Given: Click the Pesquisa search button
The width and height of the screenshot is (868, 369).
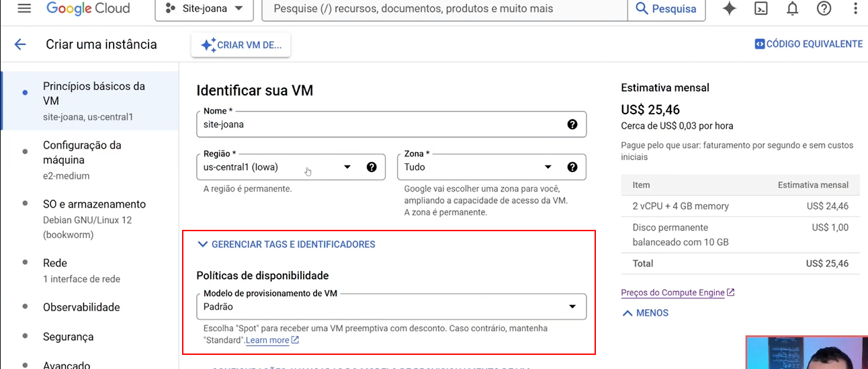Looking at the screenshot, I should pyautogui.click(x=666, y=9).
